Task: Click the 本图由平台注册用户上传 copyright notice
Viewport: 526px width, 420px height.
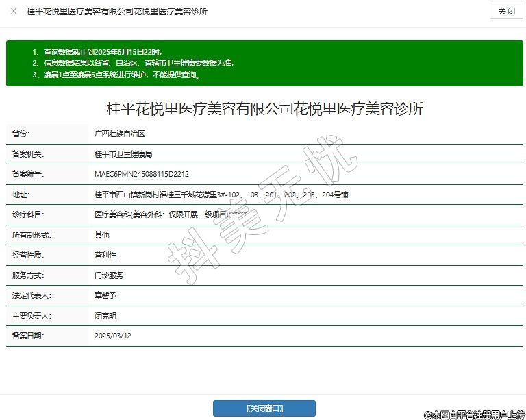Action: click(x=474, y=415)
